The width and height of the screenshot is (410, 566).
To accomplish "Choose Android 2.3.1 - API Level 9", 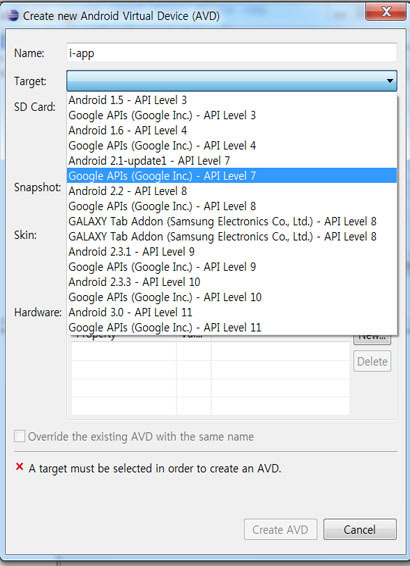I will [232, 252].
